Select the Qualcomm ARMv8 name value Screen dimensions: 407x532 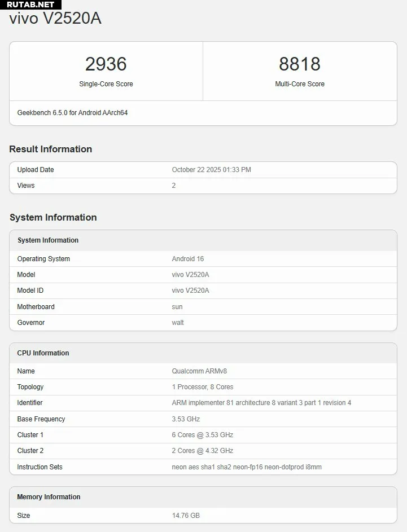pos(199,371)
